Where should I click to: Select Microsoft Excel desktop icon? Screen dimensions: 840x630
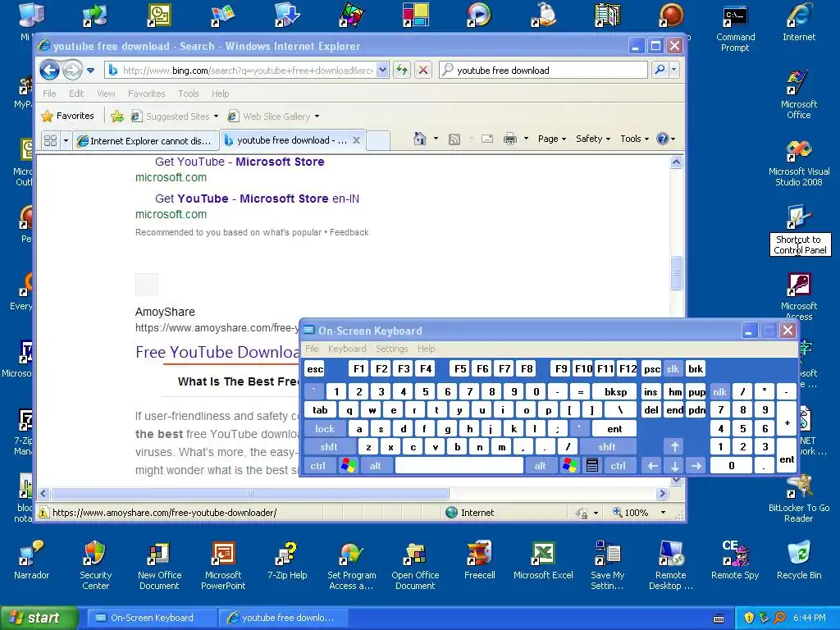tap(543, 561)
